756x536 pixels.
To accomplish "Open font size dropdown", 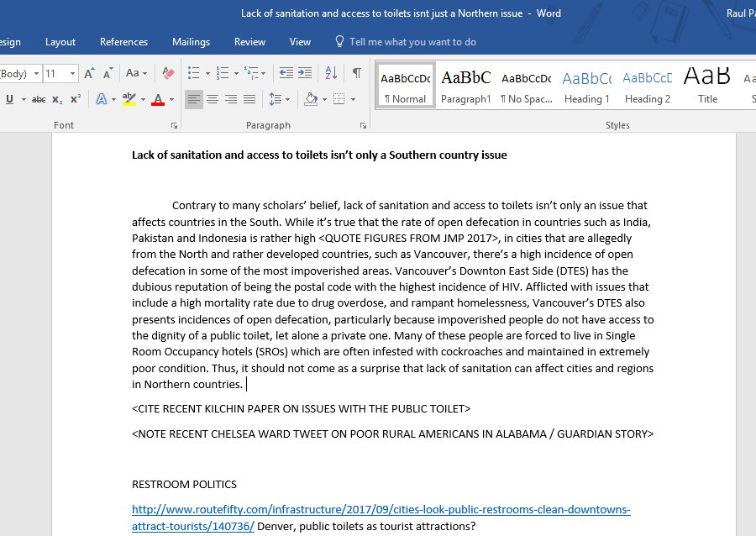I will point(72,74).
